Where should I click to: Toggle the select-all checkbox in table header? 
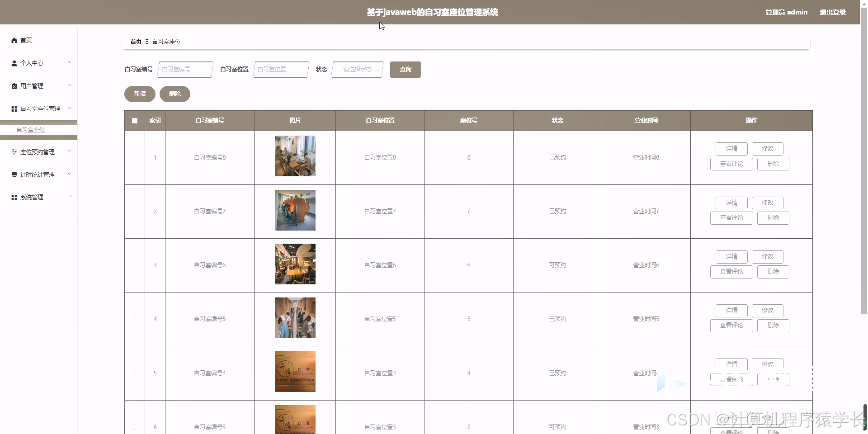point(135,121)
